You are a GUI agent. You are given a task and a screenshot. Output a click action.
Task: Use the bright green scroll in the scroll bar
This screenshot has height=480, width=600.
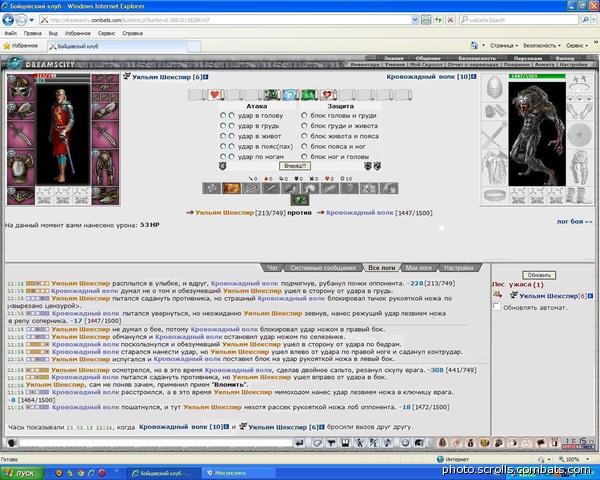309,95
